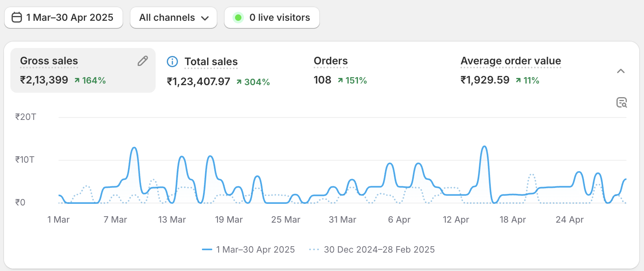Click the Total sales 304% trend arrow

[239, 82]
